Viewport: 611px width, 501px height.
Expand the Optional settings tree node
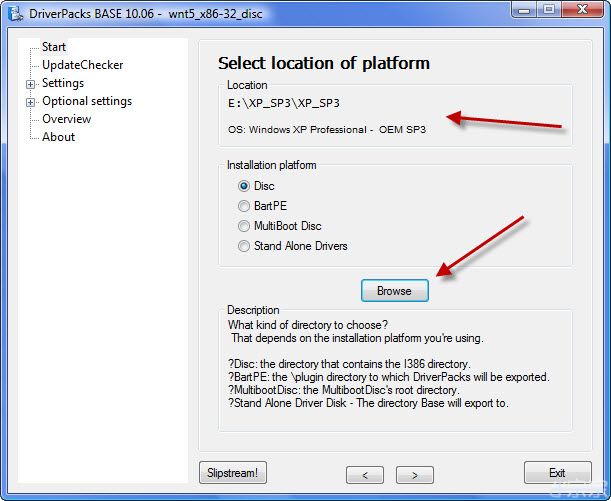coord(31,102)
